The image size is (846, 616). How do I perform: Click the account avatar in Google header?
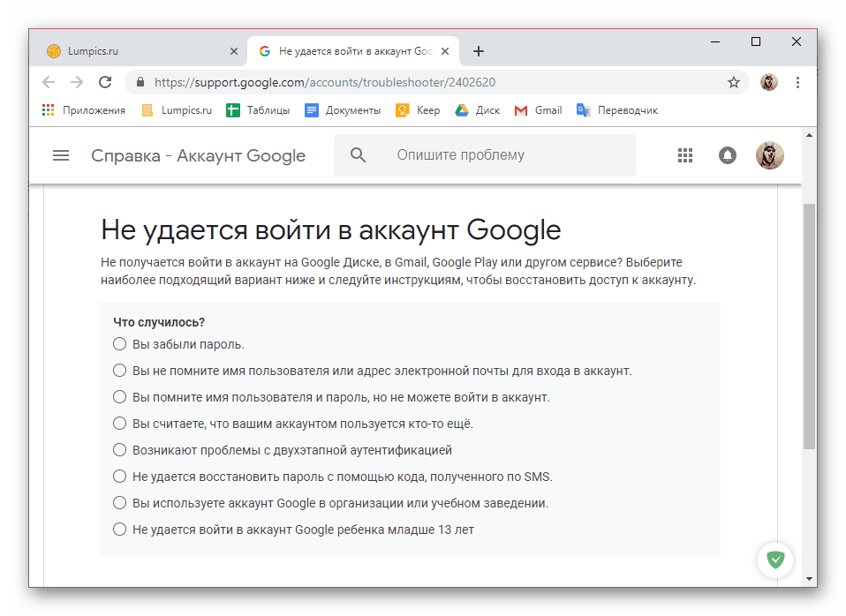click(769, 155)
